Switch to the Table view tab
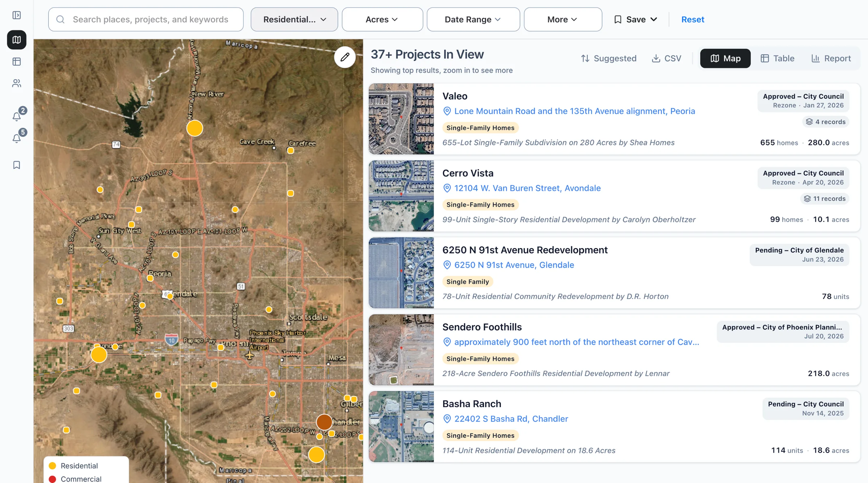This screenshot has width=868, height=483. pos(778,58)
